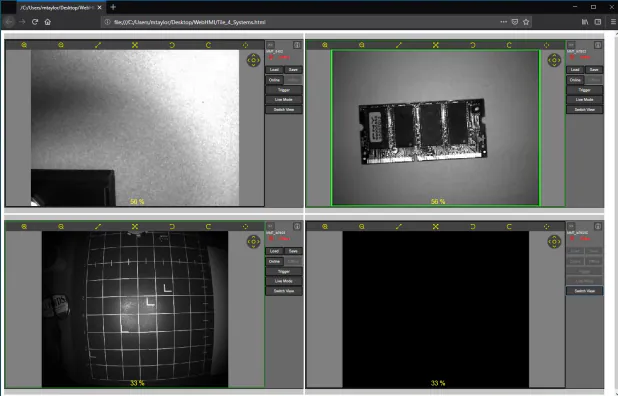Collapse the side panel of the calibration grid tile
The height and width of the screenshot is (396, 618).
270,226
